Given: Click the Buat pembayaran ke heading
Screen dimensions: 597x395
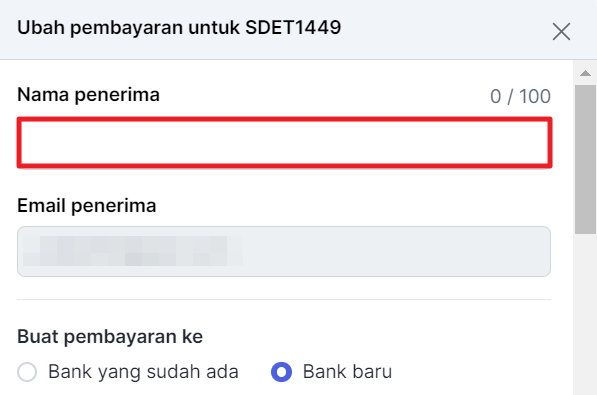Looking at the screenshot, I should point(110,337).
